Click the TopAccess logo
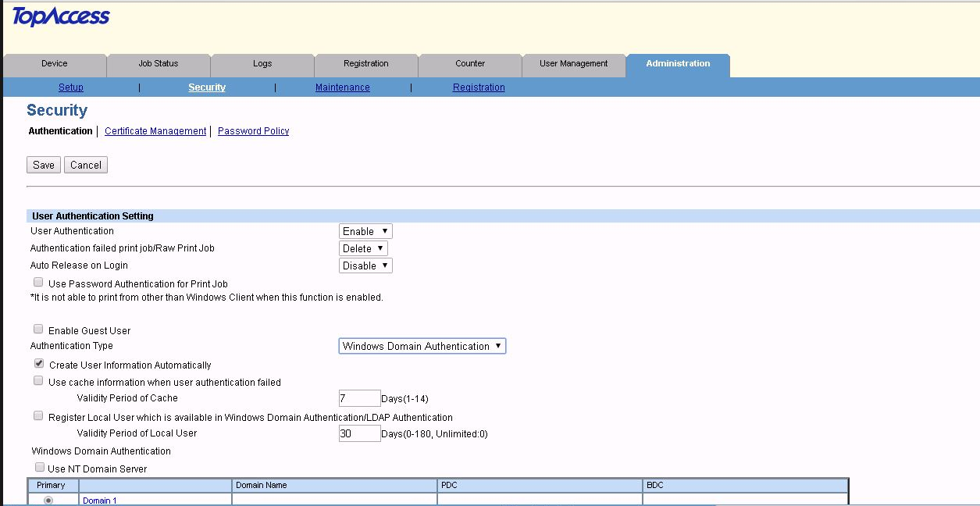Image resolution: width=980 pixels, height=506 pixels. click(x=61, y=17)
